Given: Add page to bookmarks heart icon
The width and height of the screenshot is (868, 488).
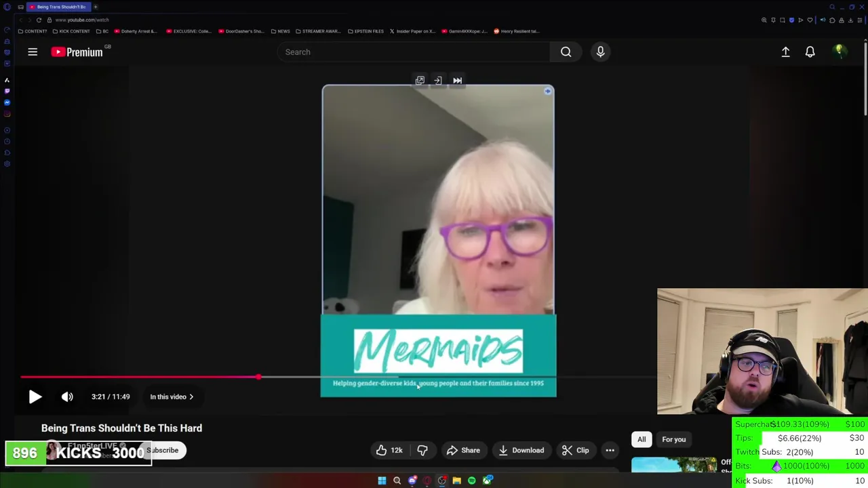Looking at the screenshot, I should [810, 20].
